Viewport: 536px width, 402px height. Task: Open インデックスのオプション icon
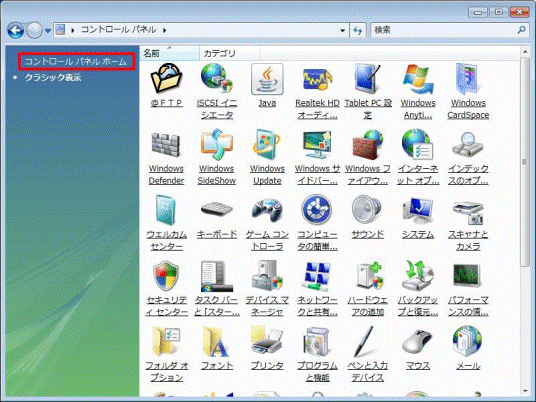(x=468, y=145)
